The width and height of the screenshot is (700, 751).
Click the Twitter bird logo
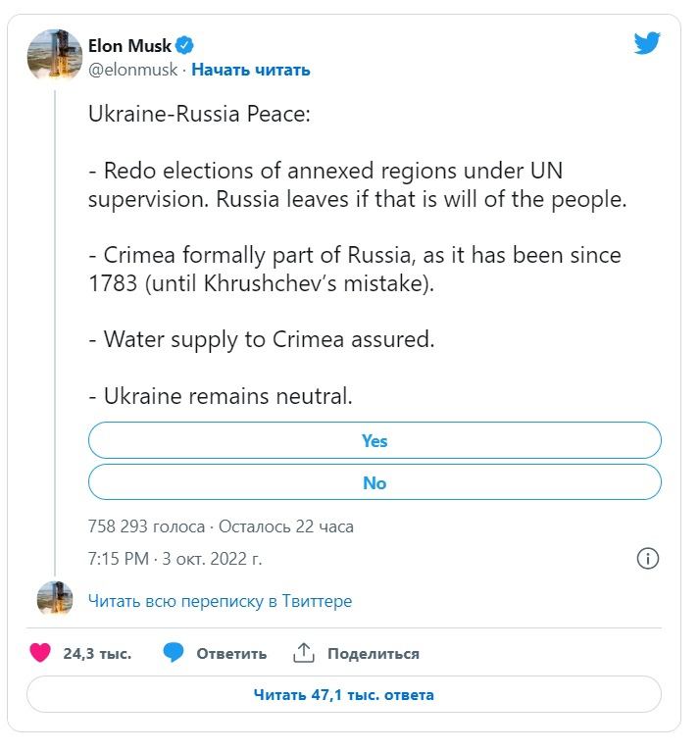coord(647,44)
